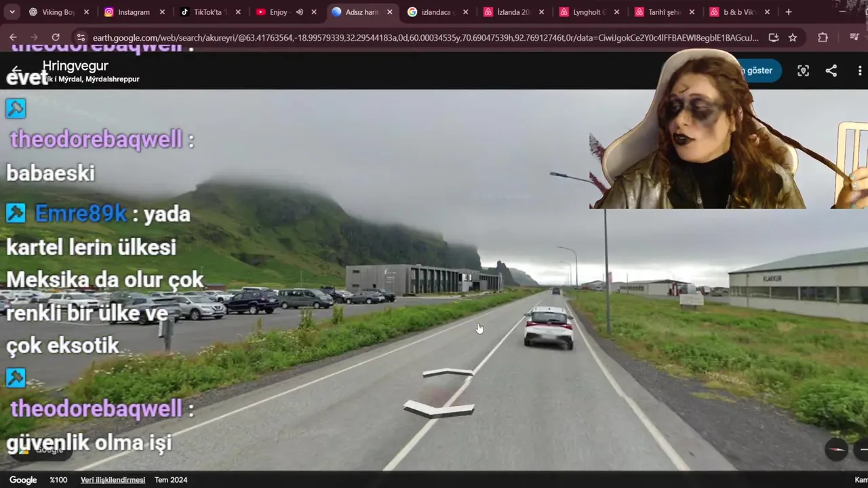Click the lower Street View road chevron
The image size is (868, 488).
(x=439, y=409)
